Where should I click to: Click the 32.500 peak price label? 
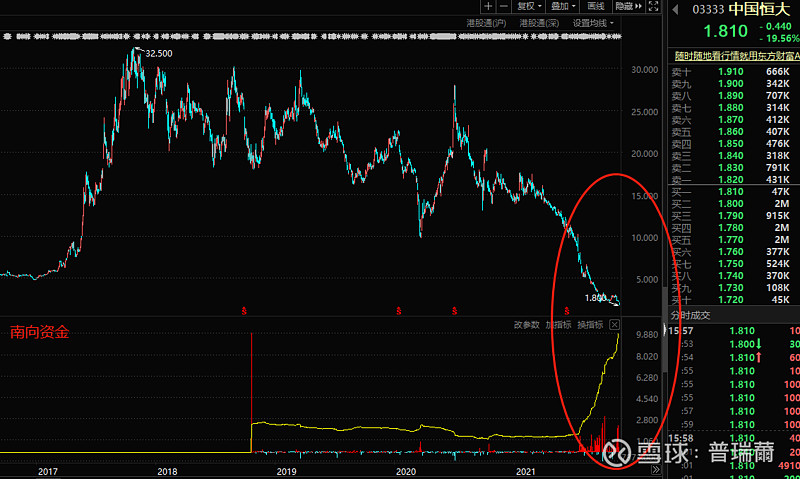coord(159,54)
